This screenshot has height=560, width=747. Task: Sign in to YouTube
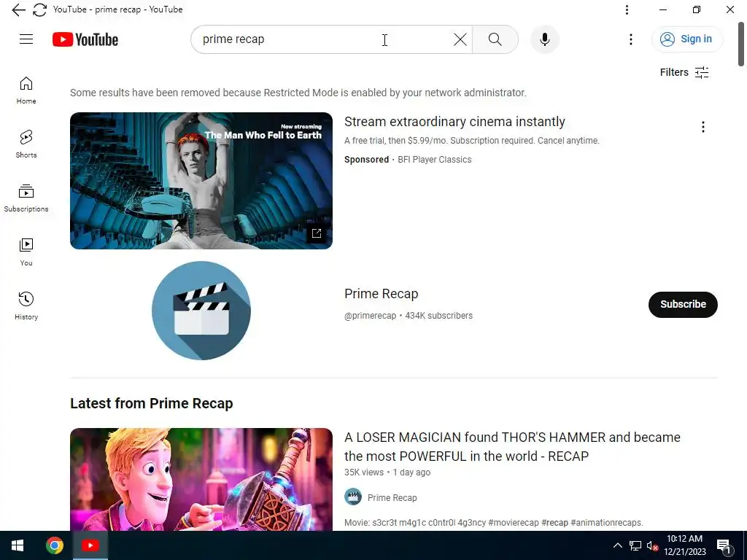(x=686, y=39)
